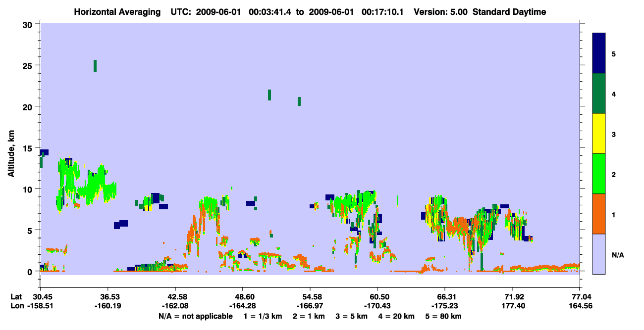Click the yellow level 3 legend swatch

click(x=599, y=134)
